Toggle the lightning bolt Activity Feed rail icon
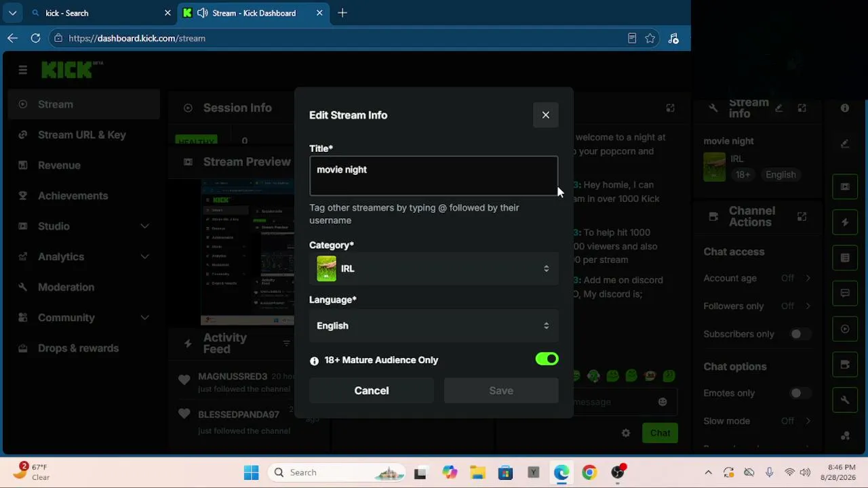The width and height of the screenshot is (868, 488). point(845,222)
